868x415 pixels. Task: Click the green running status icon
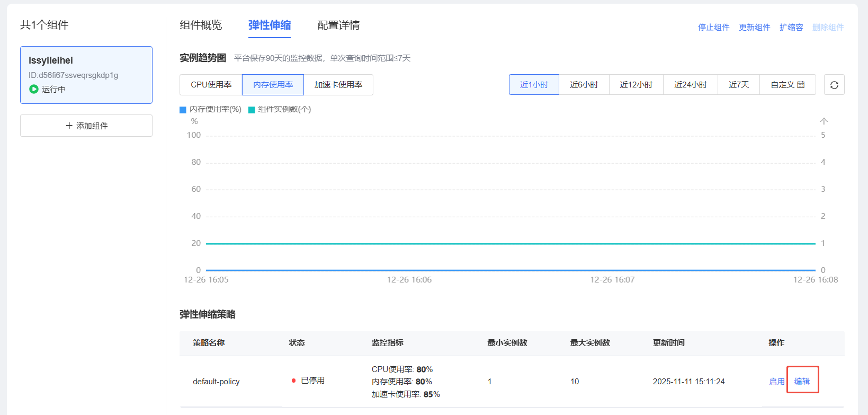point(34,89)
